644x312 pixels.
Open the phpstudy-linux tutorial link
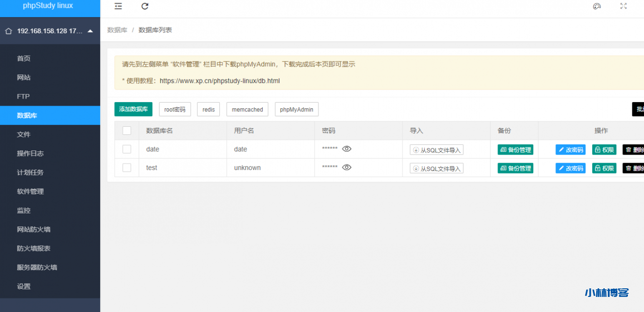coord(220,81)
